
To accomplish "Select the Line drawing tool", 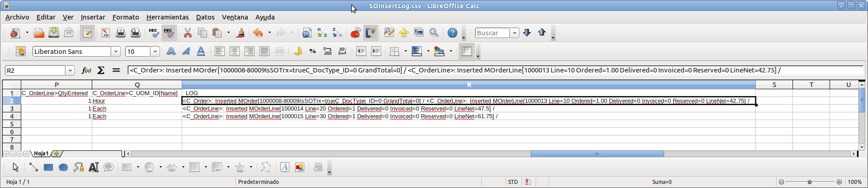I will point(33,167).
